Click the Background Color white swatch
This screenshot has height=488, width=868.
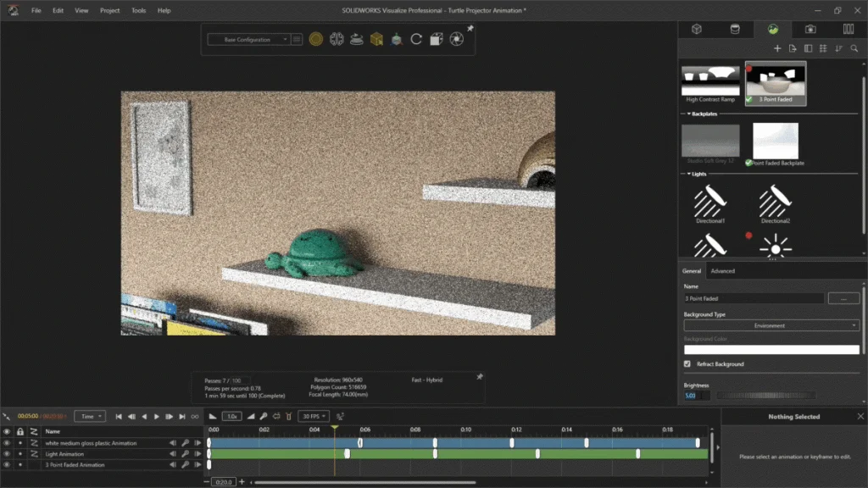[x=771, y=350]
